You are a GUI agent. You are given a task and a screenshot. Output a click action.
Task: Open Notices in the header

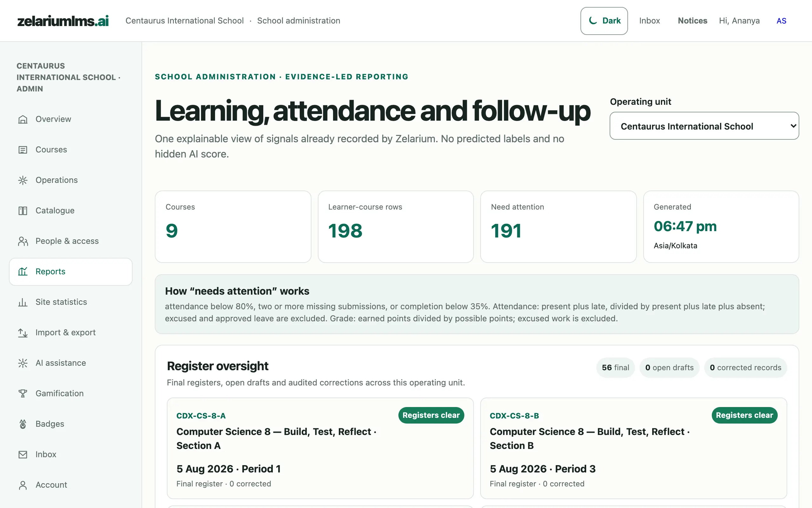point(692,21)
